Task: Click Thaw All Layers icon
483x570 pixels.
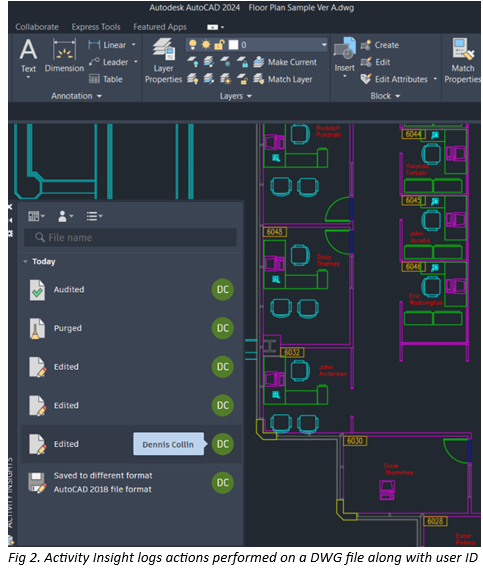Action: pyautogui.click(x=226, y=79)
